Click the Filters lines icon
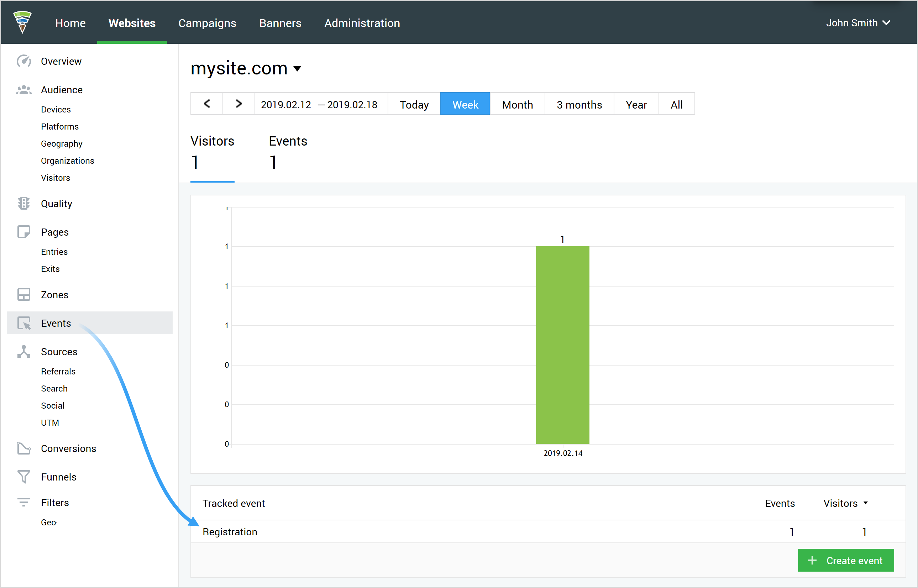 [x=24, y=502]
